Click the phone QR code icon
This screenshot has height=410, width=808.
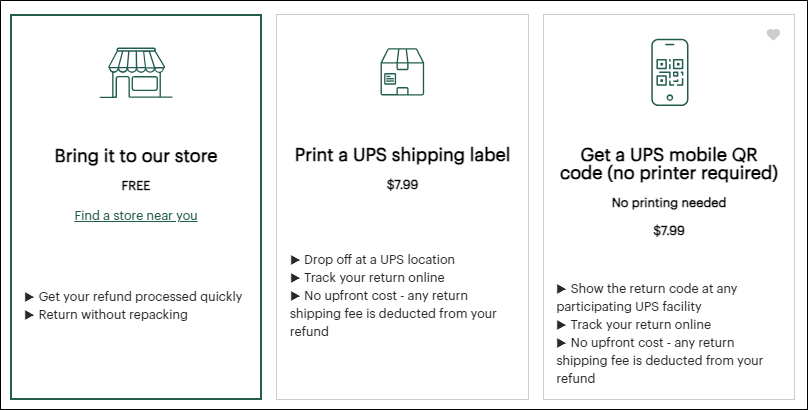(669, 72)
